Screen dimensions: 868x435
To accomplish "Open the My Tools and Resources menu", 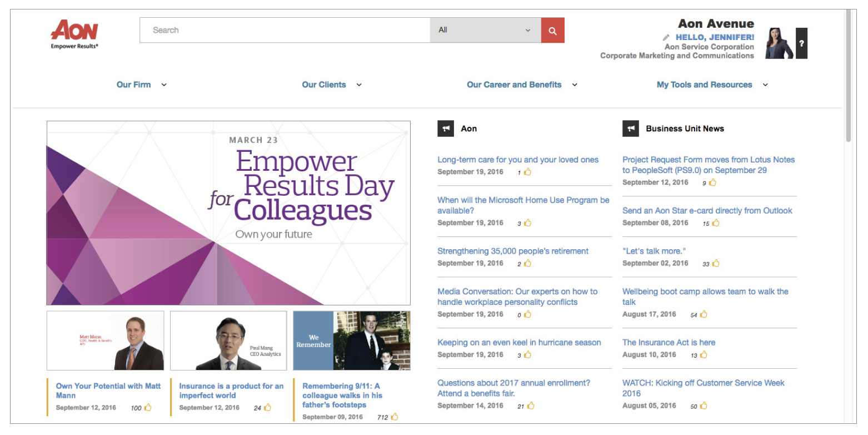I will [x=704, y=85].
